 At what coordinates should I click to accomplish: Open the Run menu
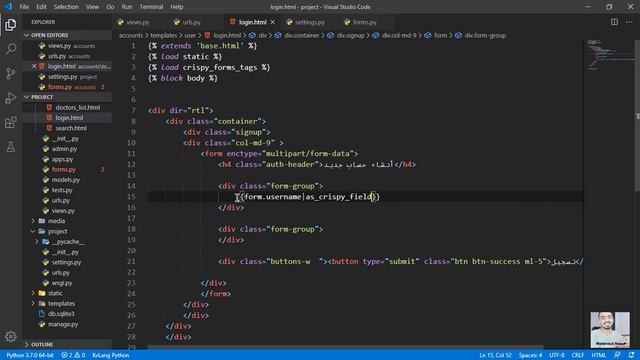pyautogui.click(x=127, y=7)
